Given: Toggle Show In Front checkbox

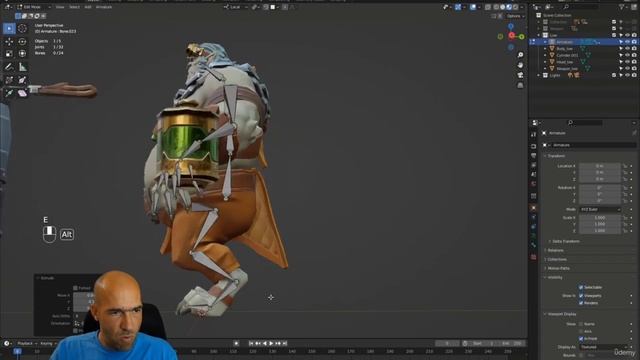Looking at the screenshot, I should point(581,339).
